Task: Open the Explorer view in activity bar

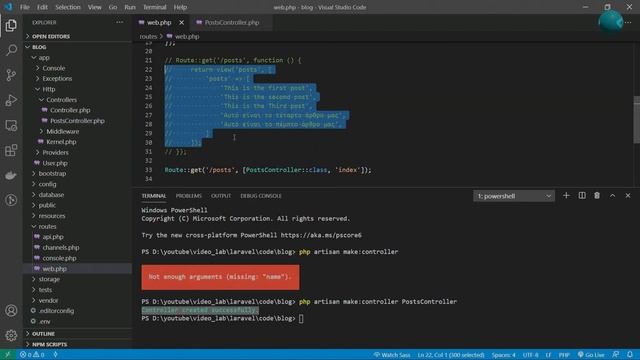Action: click(x=11, y=25)
